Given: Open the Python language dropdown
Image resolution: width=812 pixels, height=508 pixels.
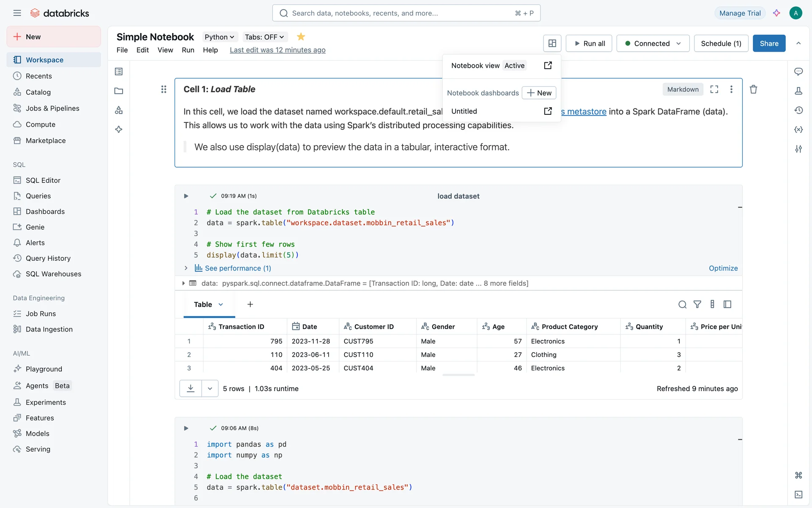Looking at the screenshot, I should click(x=219, y=37).
